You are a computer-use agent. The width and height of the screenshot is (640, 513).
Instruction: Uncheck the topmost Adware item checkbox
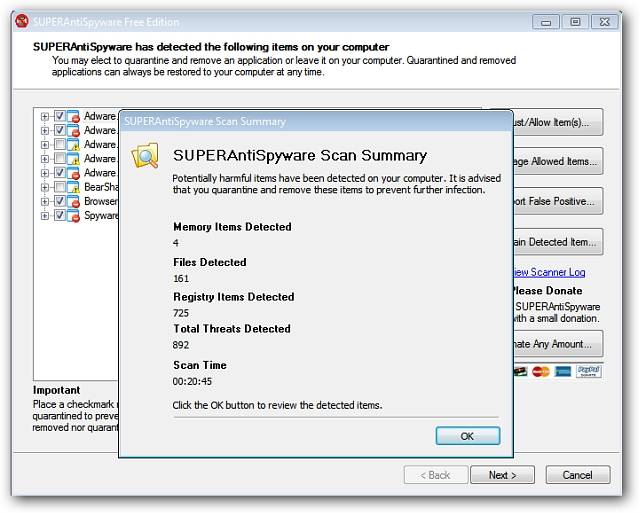[x=60, y=116]
